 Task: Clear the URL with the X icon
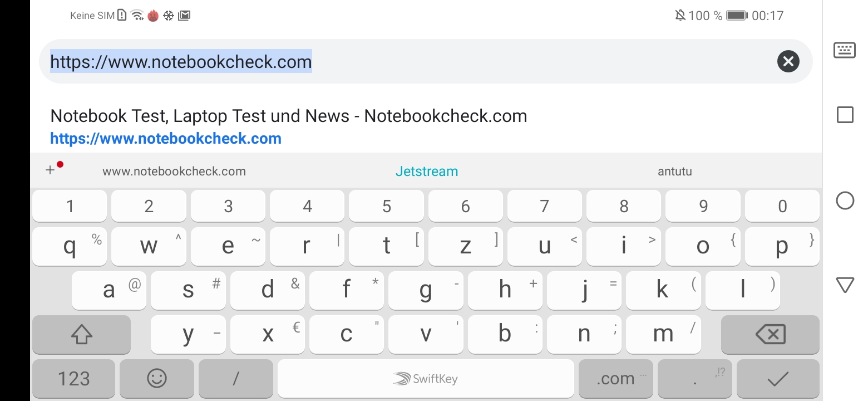[x=788, y=61]
